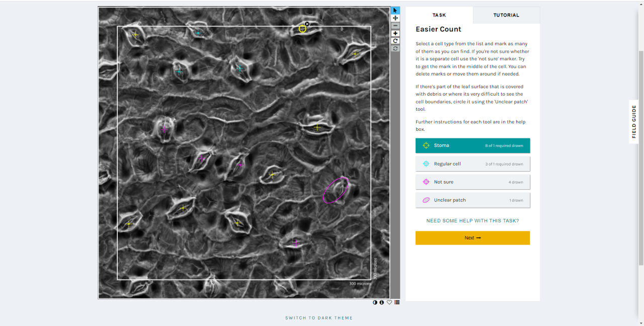Image resolution: width=644 pixels, height=326 pixels.
Task: Click '3 of 1 required drawn' count
Action: [504, 164]
